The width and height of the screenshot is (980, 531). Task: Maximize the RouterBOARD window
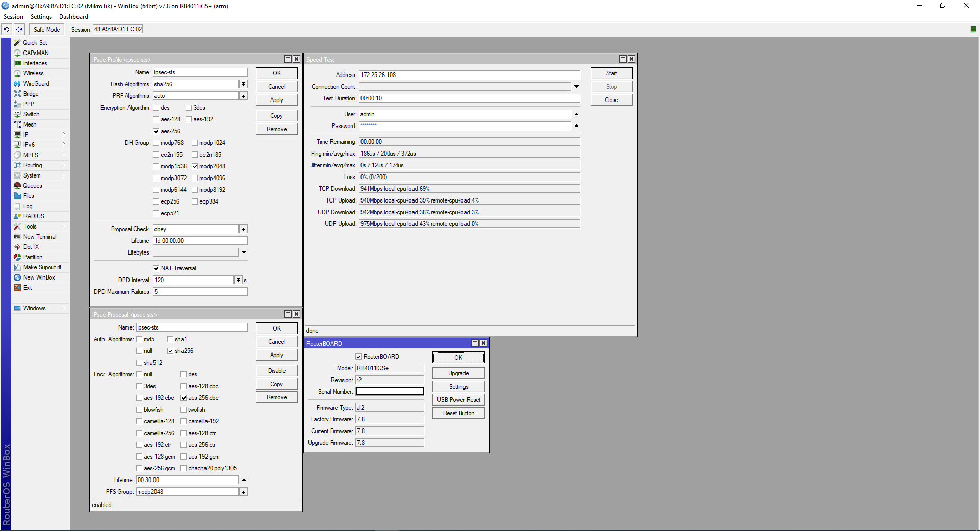click(x=475, y=343)
